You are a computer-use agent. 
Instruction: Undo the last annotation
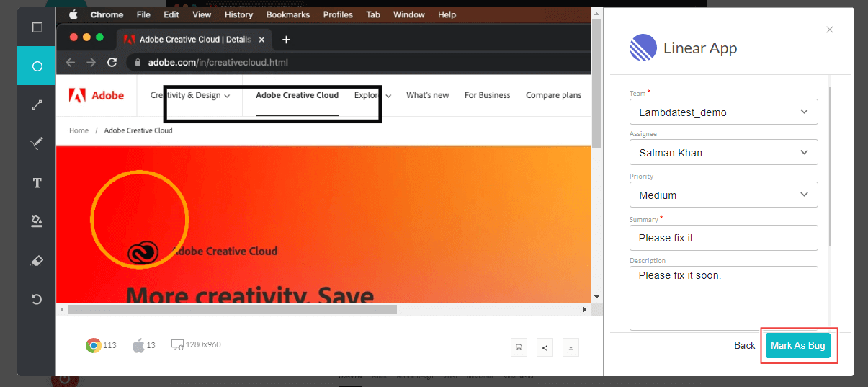click(37, 299)
